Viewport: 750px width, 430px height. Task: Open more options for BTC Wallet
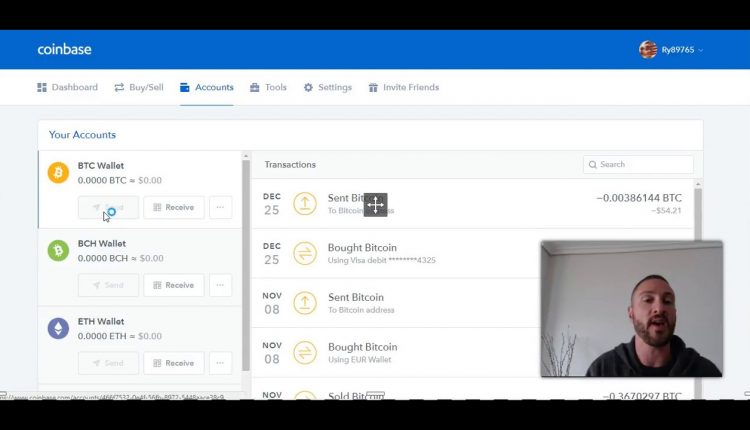221,208
